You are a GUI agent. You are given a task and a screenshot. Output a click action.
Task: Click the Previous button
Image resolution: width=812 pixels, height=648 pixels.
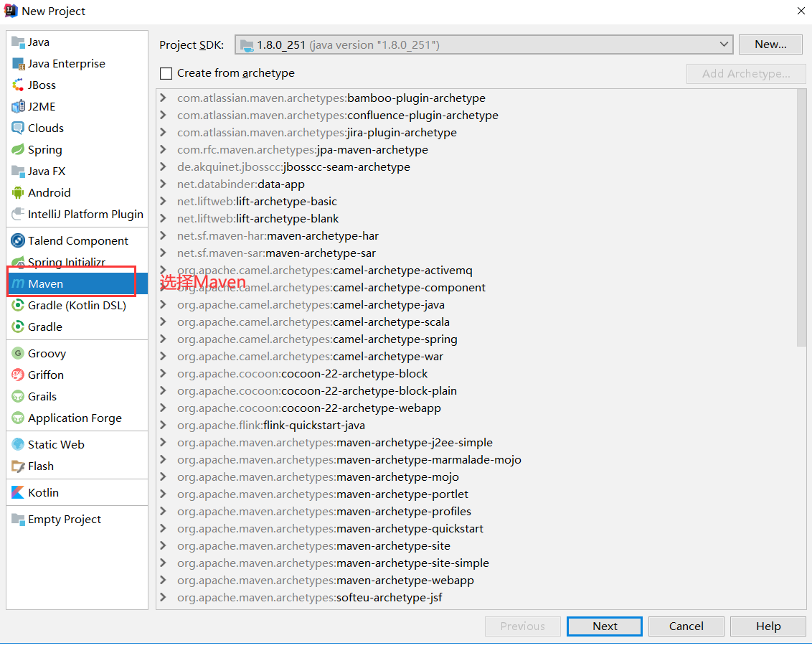(522, 626)
